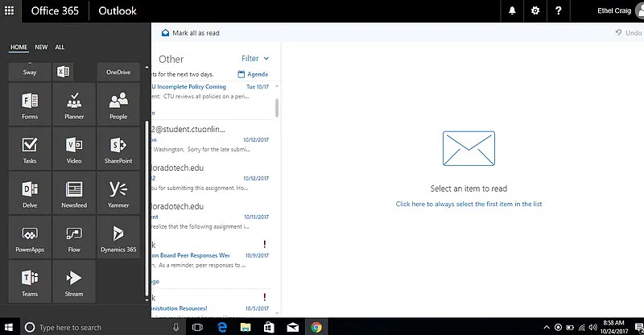Open the Tasks app tile

tap(30, 149)
